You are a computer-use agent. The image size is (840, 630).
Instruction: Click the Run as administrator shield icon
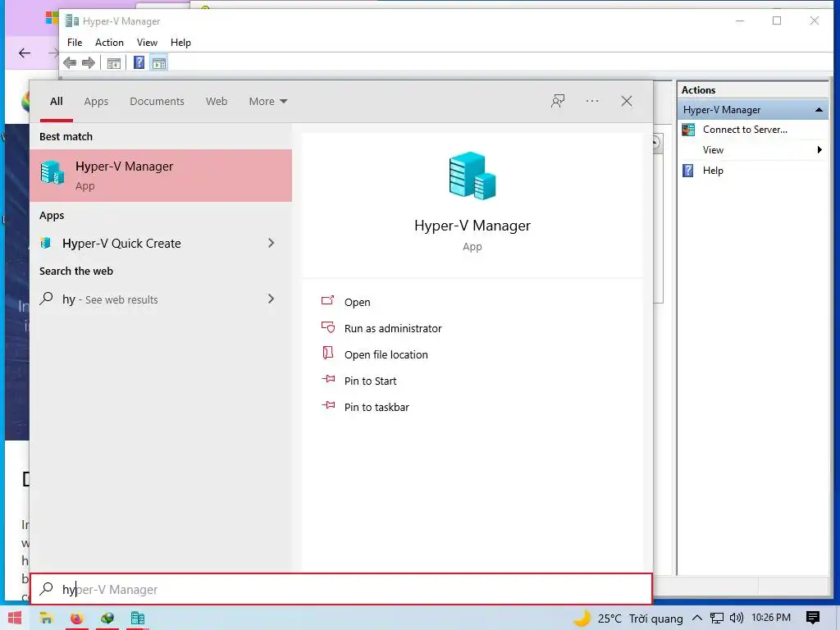[x=328, y=326]
